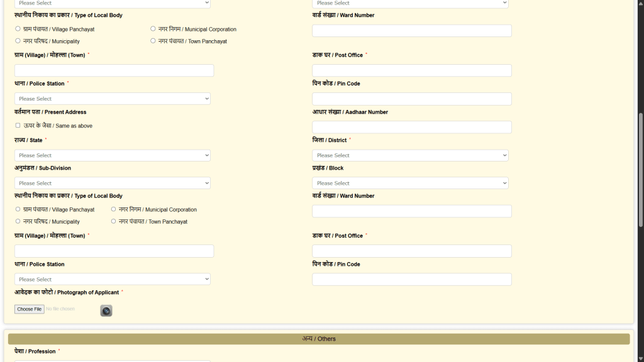This screenshot has width=644, height=362.
Task: Select Municipality in permanent address section
Action: pos(18,41)
